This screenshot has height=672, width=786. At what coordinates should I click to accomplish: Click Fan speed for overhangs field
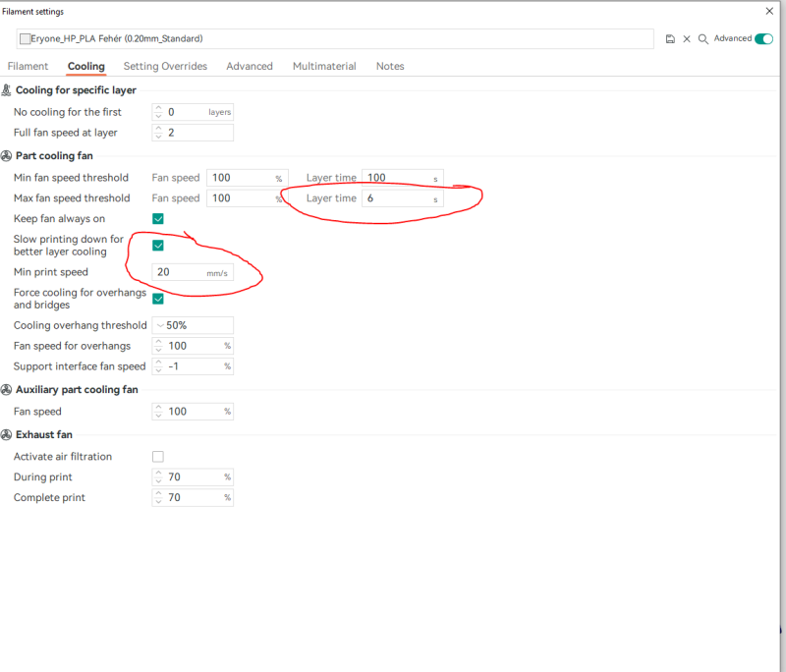click(x=193, y=346)
